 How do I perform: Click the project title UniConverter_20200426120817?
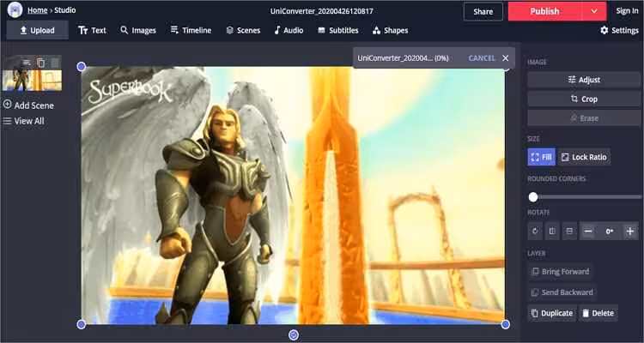[322, 11]
